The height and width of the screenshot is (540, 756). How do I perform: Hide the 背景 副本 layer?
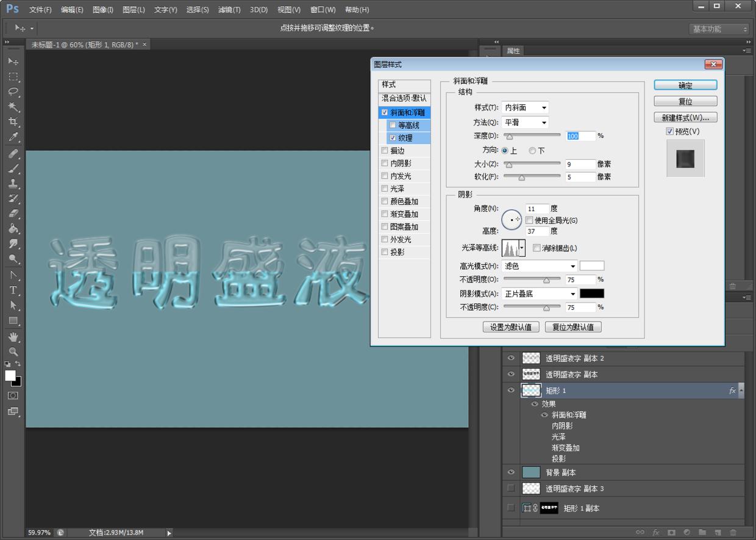coord(511,472)
